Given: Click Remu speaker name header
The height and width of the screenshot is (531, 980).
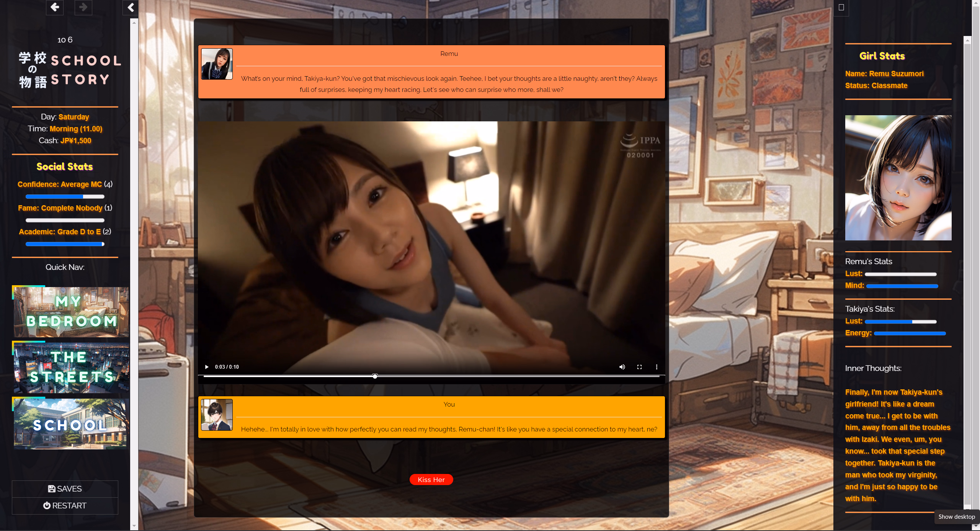Looking at the screenshot, I should coord(449,54).
